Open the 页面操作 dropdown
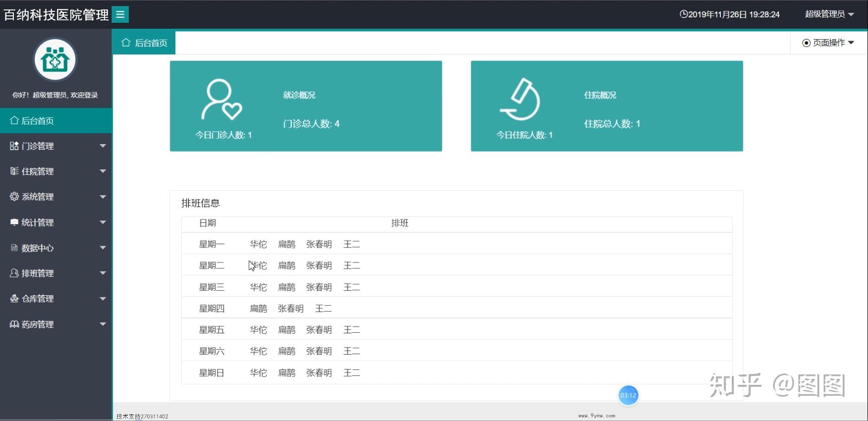 coord(828,43)
